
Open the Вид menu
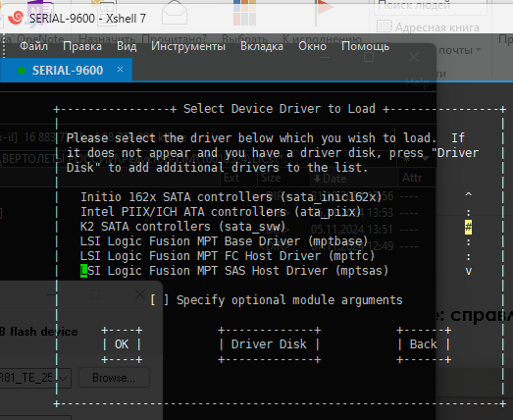127,46
